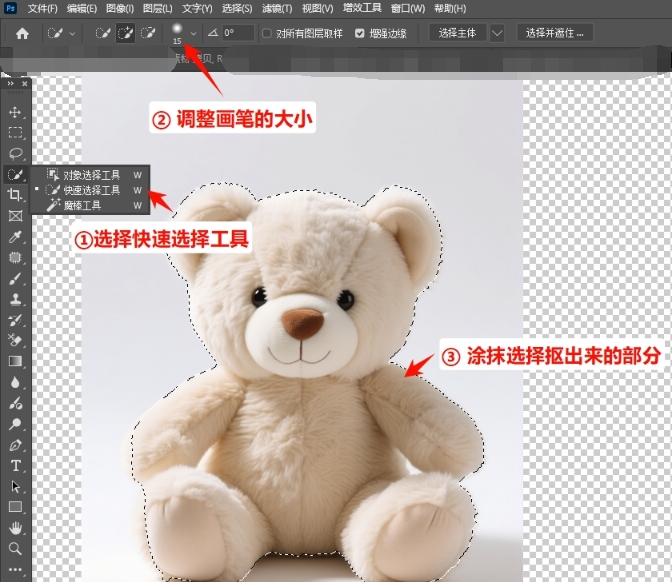Open the 滤镜(T) menu
672x582 pixels.
(x=277, y=8)
